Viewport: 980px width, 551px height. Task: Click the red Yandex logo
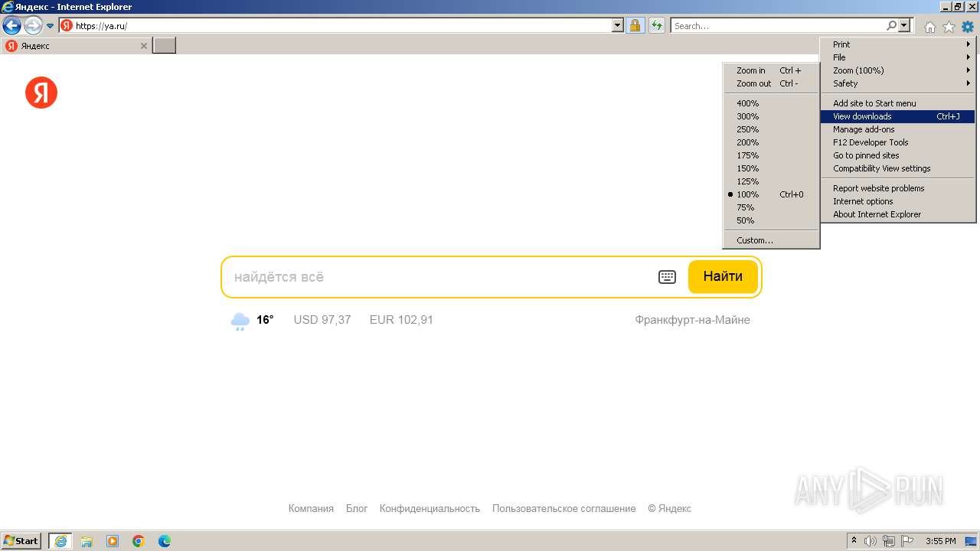41,93
